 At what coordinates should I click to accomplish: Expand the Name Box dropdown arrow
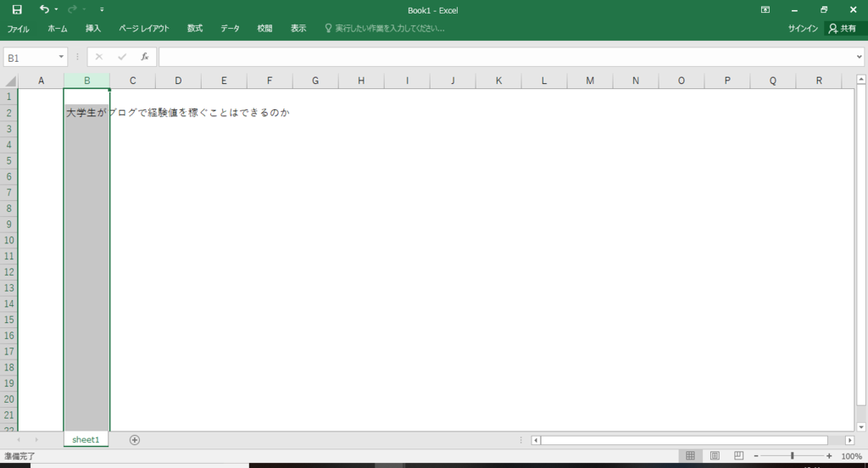tap(61, 57)
